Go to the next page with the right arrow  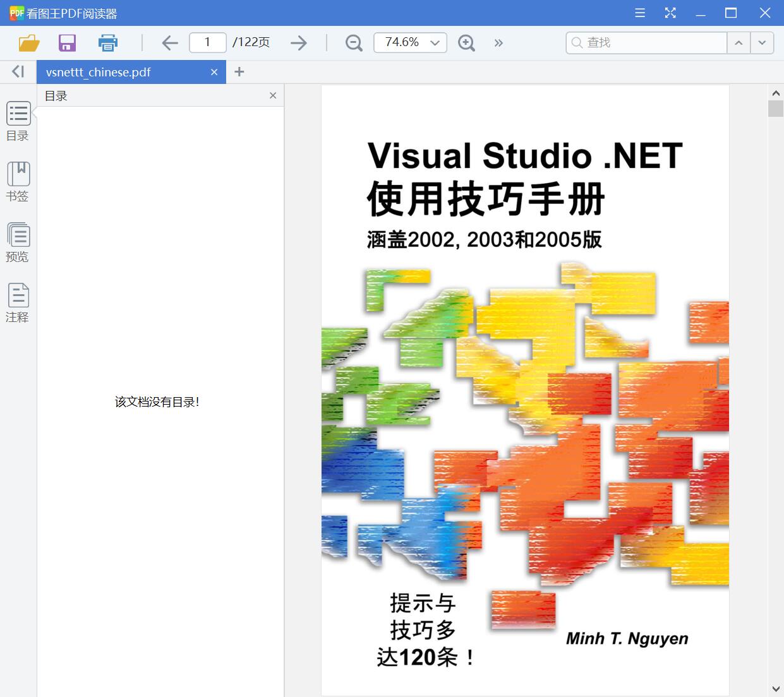pyautogui.click(x=298, y=42)
